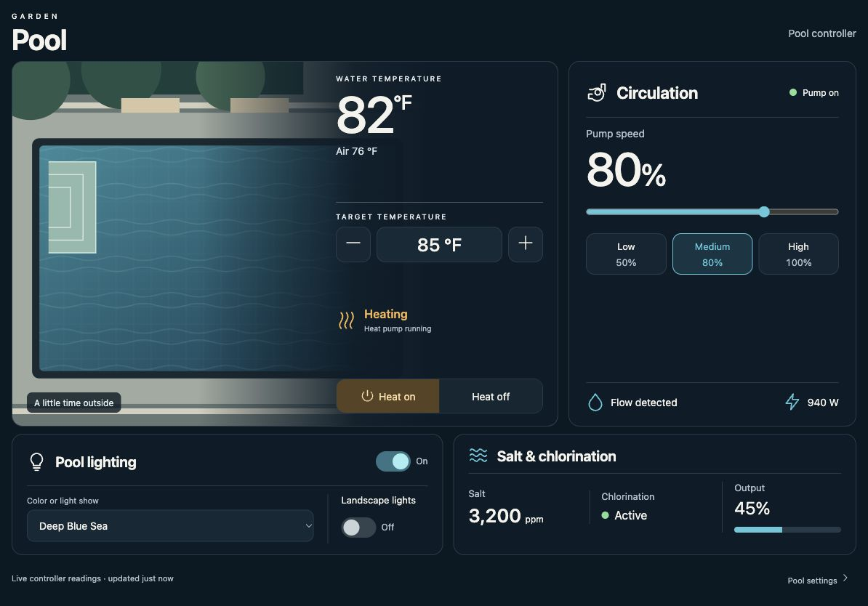Click the heating waves icon
Viewport: 868px width, 606px height.
pos(346,320)
